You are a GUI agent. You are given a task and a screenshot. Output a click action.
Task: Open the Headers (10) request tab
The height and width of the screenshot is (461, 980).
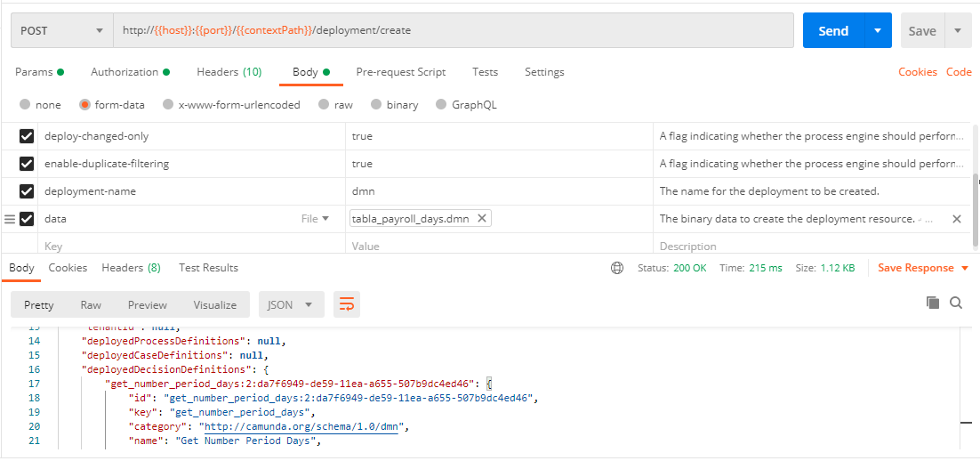229,72
